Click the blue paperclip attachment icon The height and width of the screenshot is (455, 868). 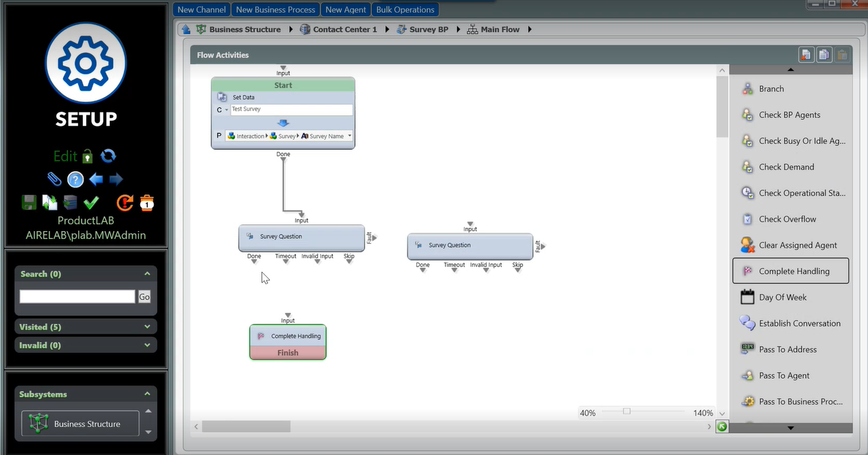[54, 180]
